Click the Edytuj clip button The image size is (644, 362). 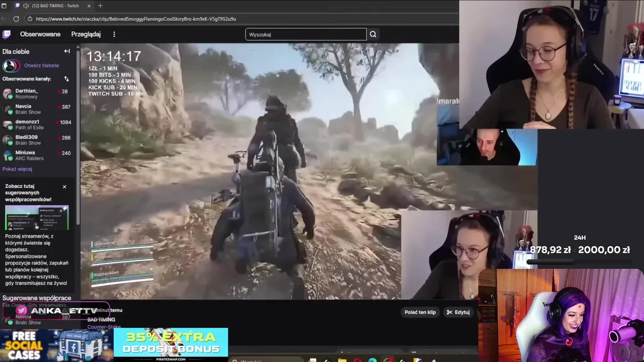(x=458, y=312)
